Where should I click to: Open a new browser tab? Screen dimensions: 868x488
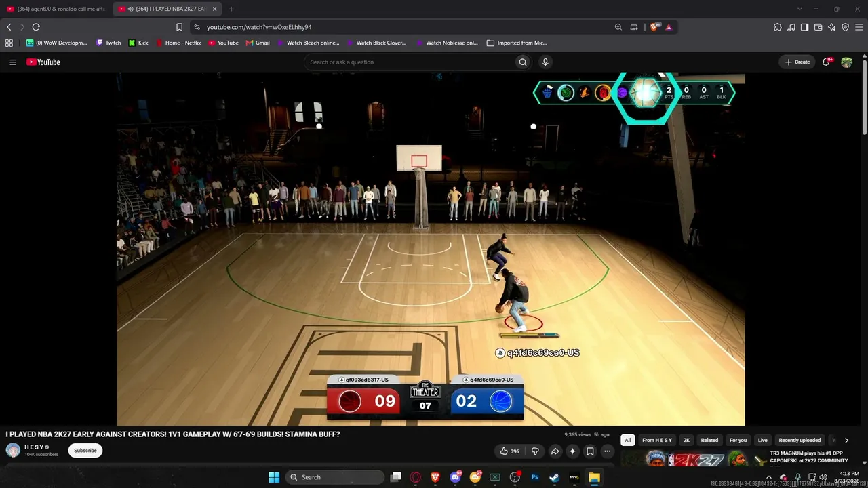[231, 9]
